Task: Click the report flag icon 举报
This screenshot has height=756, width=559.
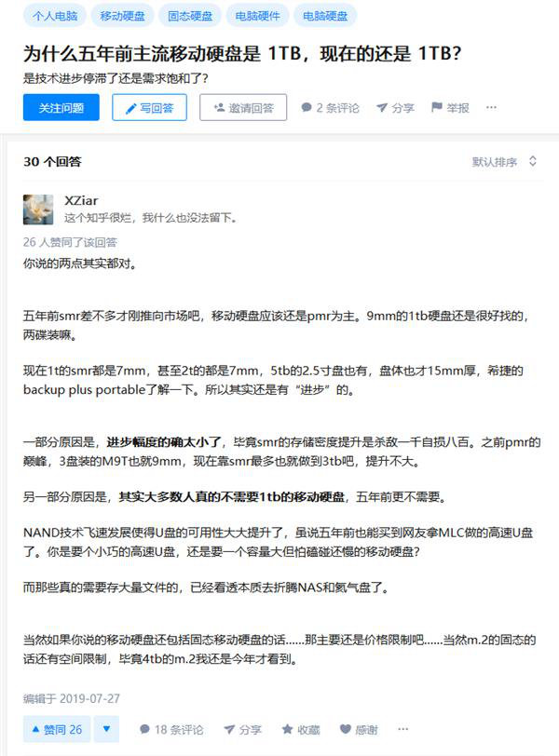Action: (437, 107)
